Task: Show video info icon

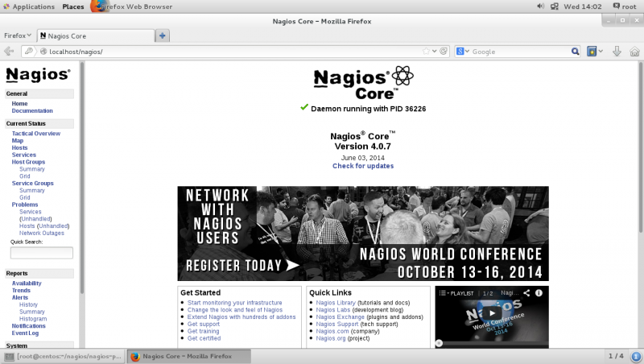Action: point(539,293)
